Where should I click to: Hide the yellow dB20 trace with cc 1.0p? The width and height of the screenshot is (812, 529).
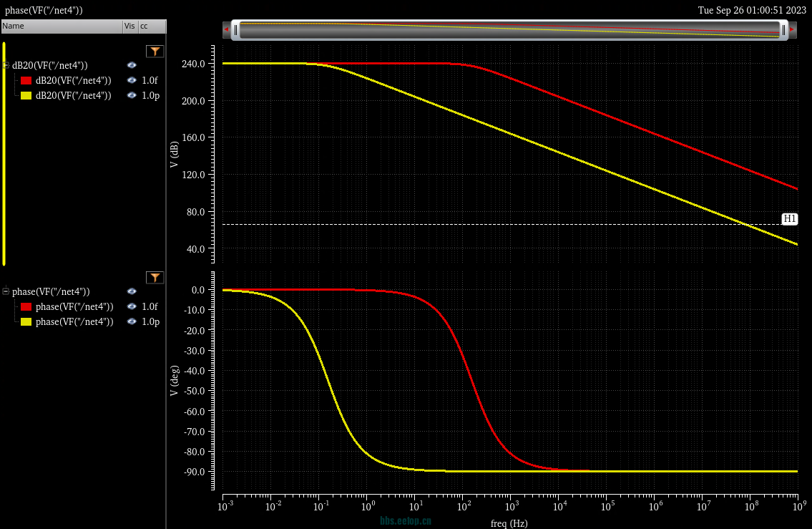132,95
